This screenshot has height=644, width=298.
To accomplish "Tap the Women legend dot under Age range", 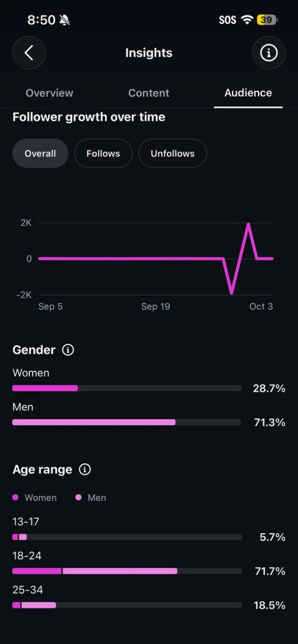I will (x=15, y=497).
